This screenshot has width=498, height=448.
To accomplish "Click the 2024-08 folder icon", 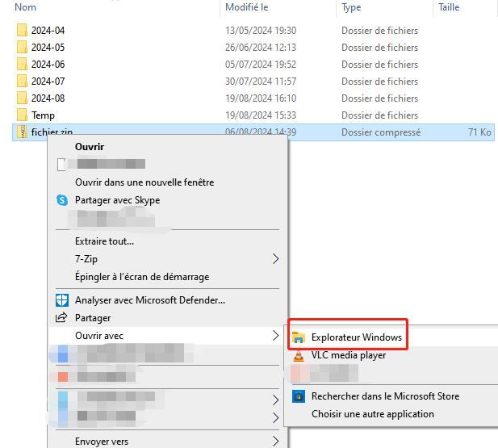I will (x=22, y=98).
